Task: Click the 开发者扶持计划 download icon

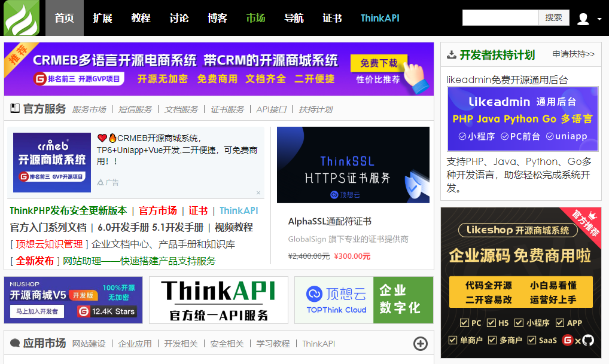Action: click(x=451, y=55)
